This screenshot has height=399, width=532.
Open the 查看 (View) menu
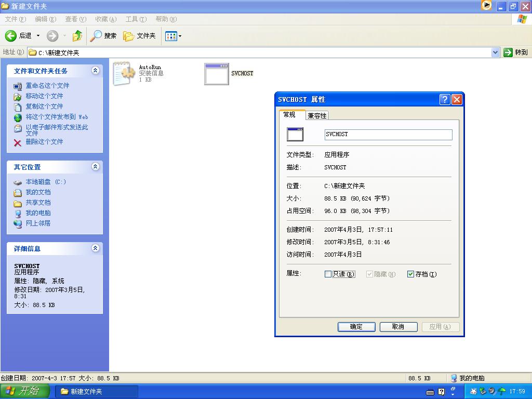[x=76, y=19]
